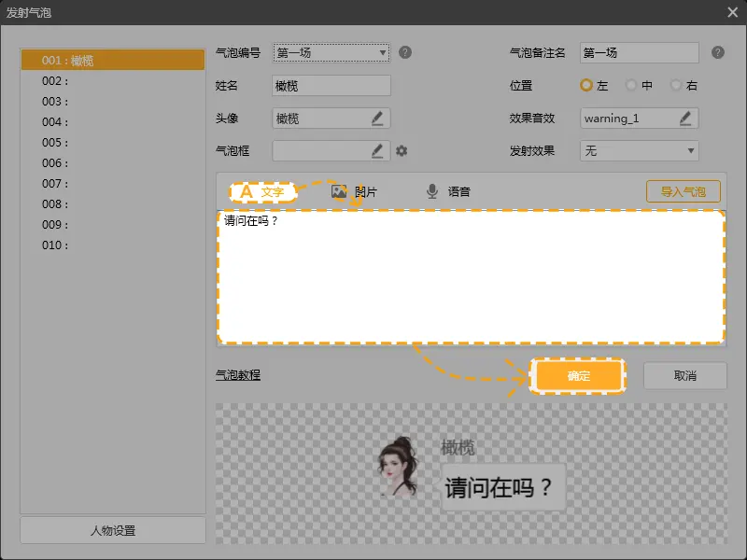
Task: Click the 导入气泡 import button
Action: coord(683,191)
